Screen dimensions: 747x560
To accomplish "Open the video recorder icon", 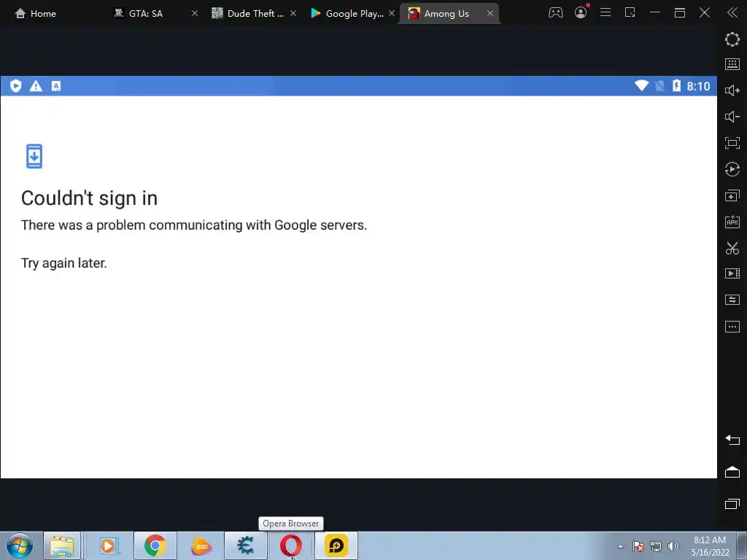I will [732, 273].
